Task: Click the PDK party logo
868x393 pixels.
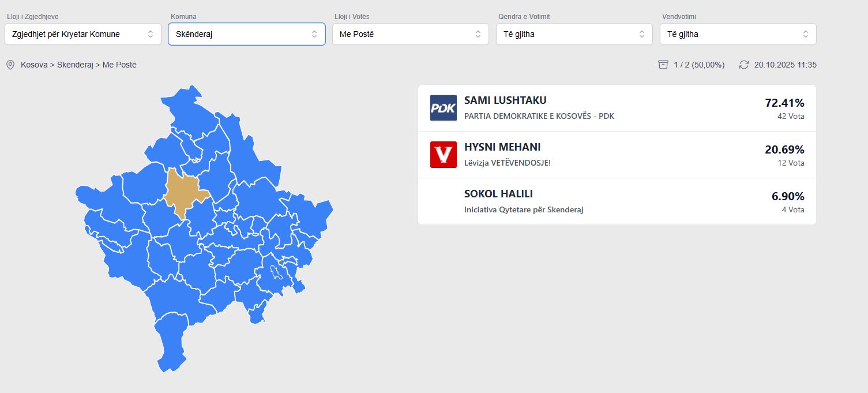Action: (x=443, y=108)
